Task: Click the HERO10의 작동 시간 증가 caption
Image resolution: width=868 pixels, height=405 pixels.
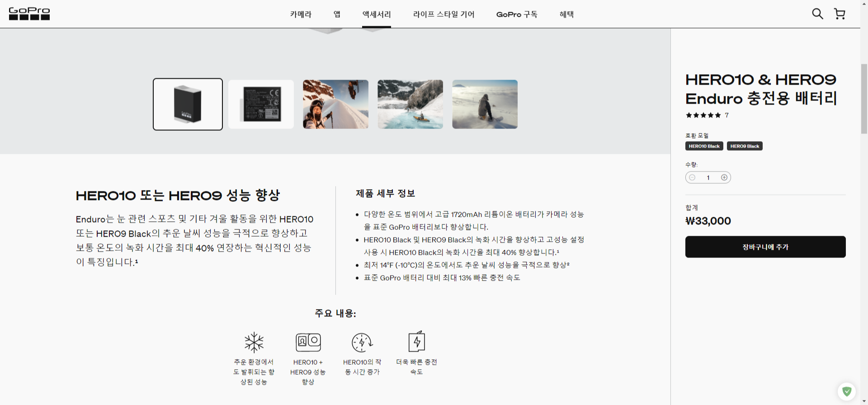Action: click(x=362, y=367)
